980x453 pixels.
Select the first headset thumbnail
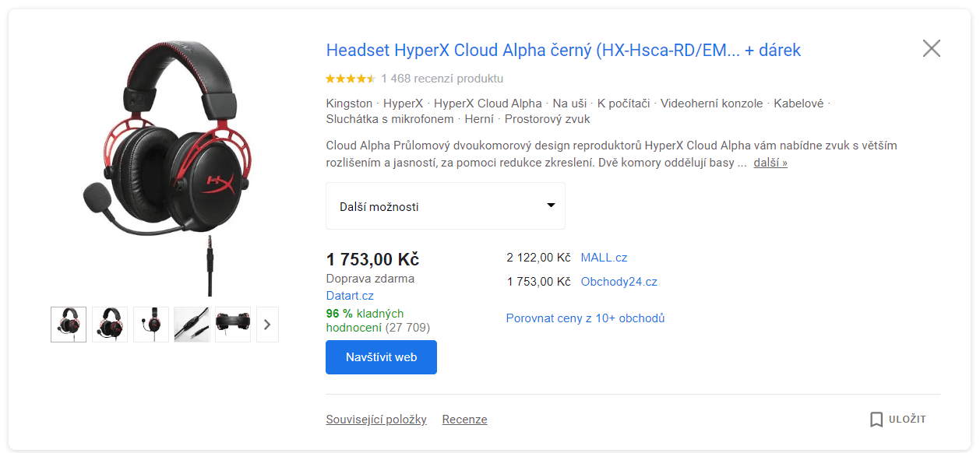click(69, 325)
